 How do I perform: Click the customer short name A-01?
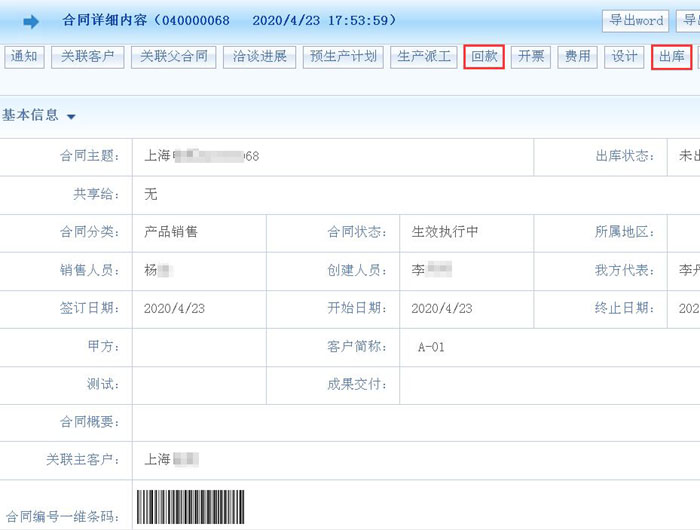pyautogui.click(x=431, y=347)
